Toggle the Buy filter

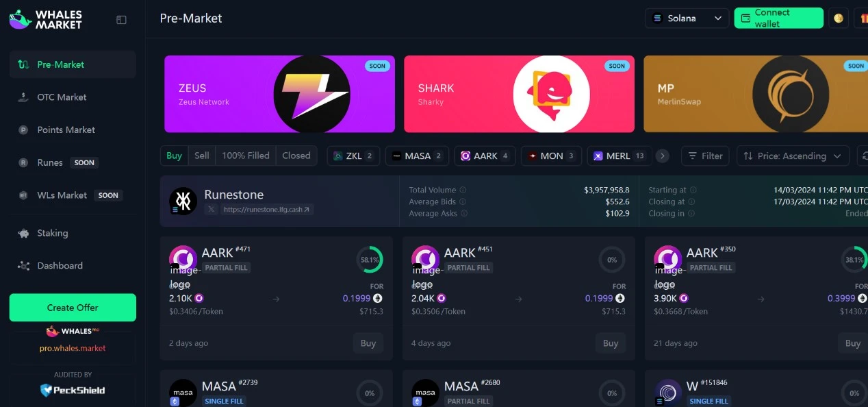[x=175, y=156]
